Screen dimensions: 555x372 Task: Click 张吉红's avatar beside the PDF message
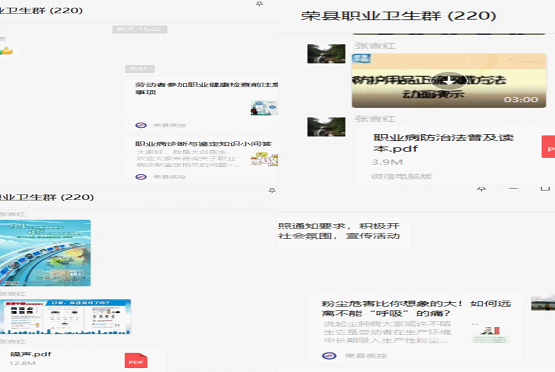(326, 127)
